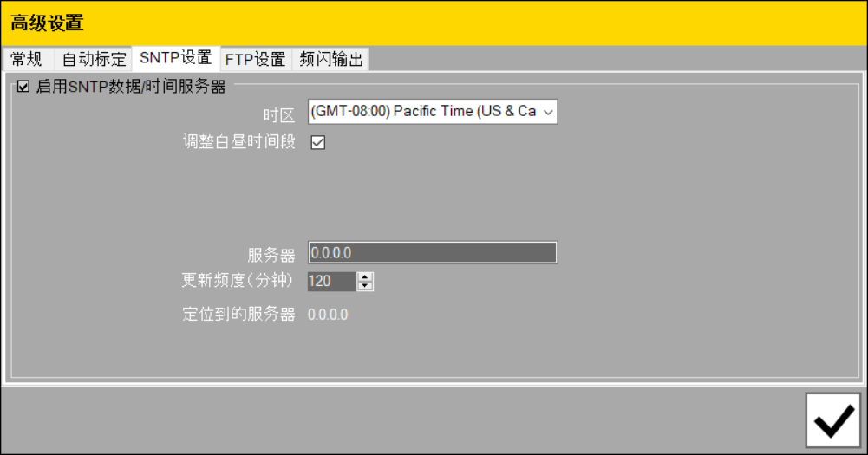Click the 定位到的服务器 value 0.0.0.0
Image resolution: width=868 pixels, height=455 pixels.
pyautogui.click(x=329, y=315)
